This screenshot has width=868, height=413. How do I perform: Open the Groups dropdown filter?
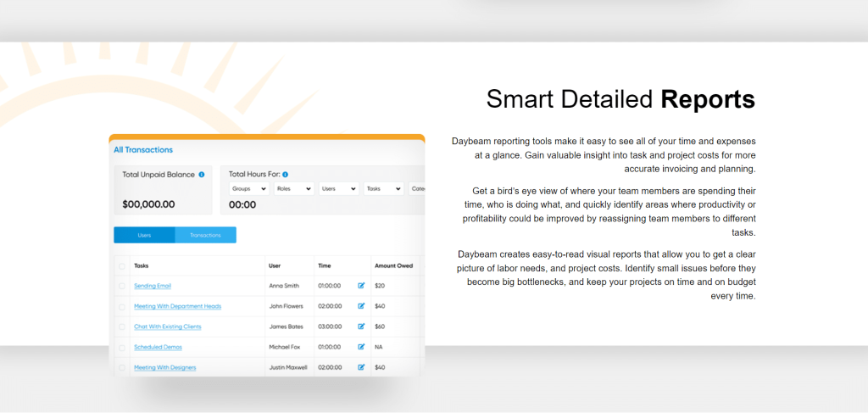click(x=249, y=189)
